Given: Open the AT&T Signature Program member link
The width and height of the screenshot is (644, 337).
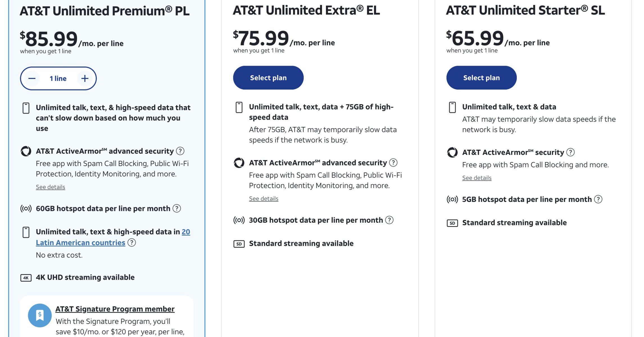Looking at the screenshot, I should (x=115, y=309).
